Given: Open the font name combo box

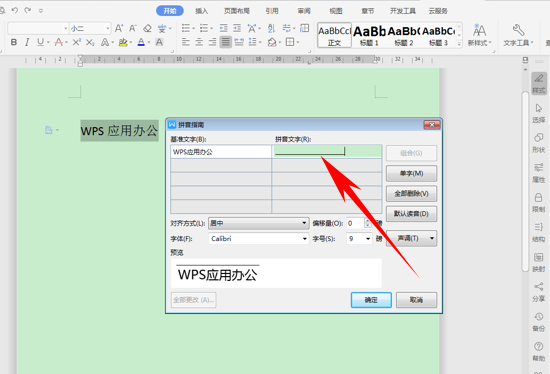Looking at the screenshot, I should tap(38, 28).
